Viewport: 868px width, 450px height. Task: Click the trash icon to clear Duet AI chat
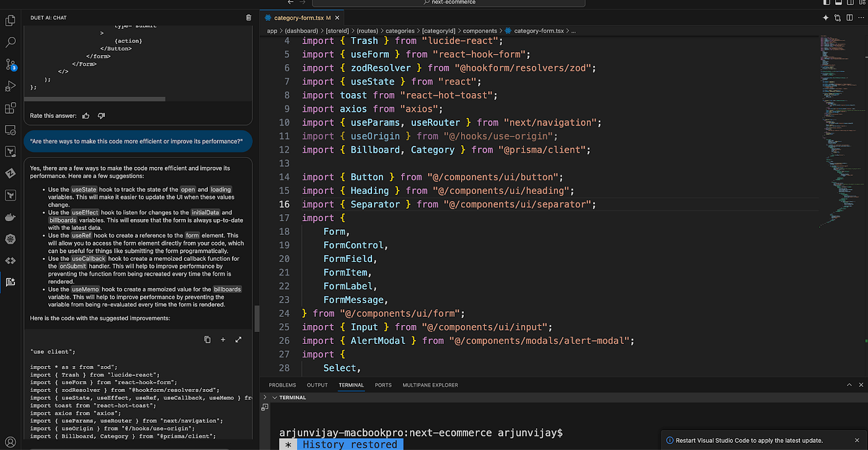(x=249, y=18)
